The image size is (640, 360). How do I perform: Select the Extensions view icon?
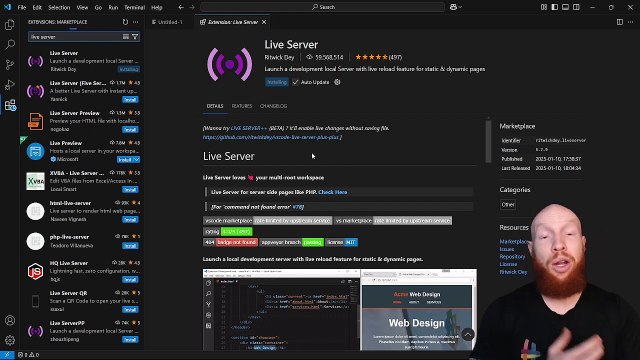tap(10, 105)
